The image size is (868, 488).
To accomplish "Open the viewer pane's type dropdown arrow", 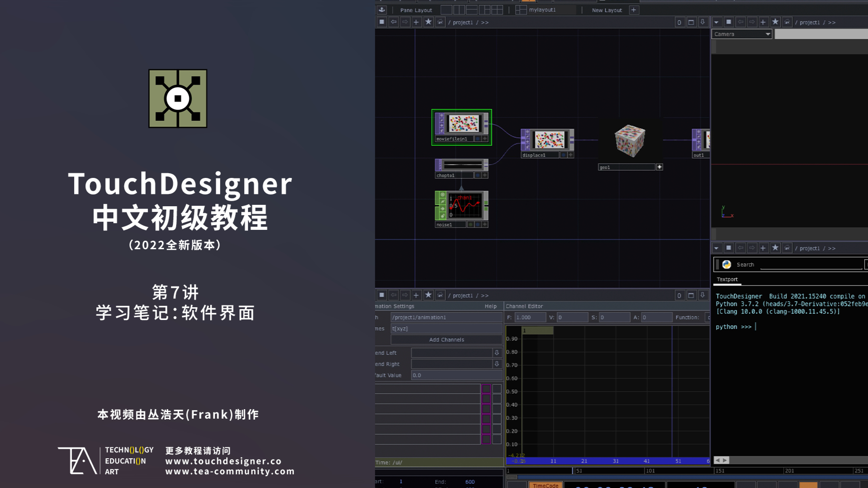I will tap(717, 22).
